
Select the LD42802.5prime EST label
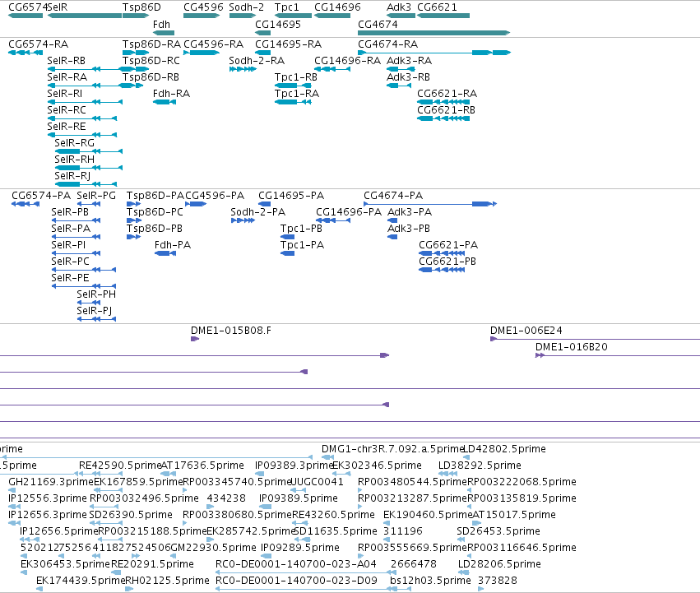[x=505, y=449]
